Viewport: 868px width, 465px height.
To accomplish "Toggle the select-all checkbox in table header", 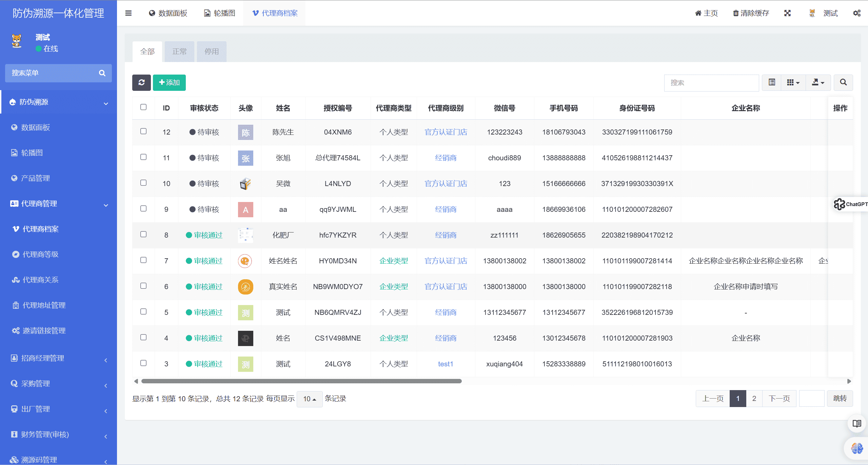I will click(143, 107).
